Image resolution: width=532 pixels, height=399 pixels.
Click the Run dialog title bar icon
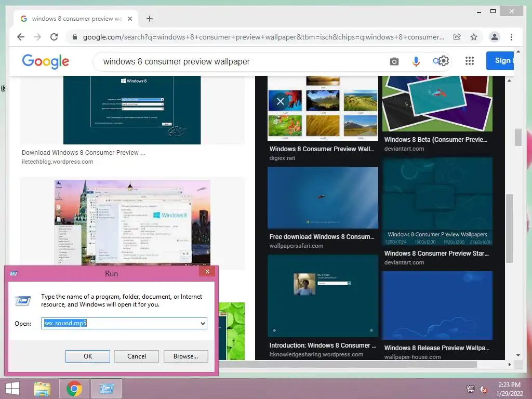pyautogui.click(x=14, y=273)
